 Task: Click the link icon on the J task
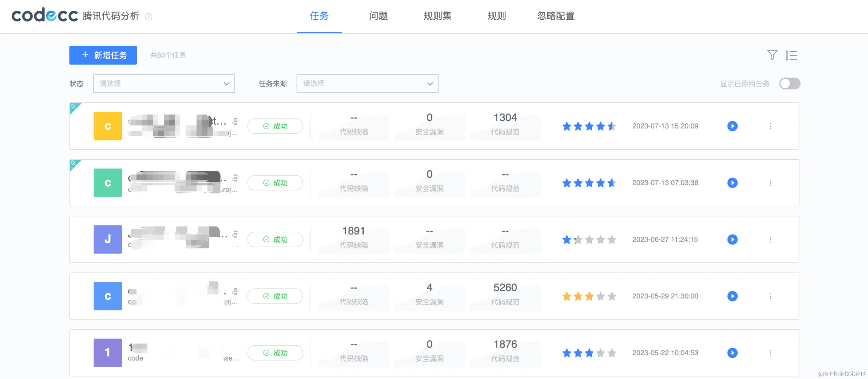[x=235, y=234]
